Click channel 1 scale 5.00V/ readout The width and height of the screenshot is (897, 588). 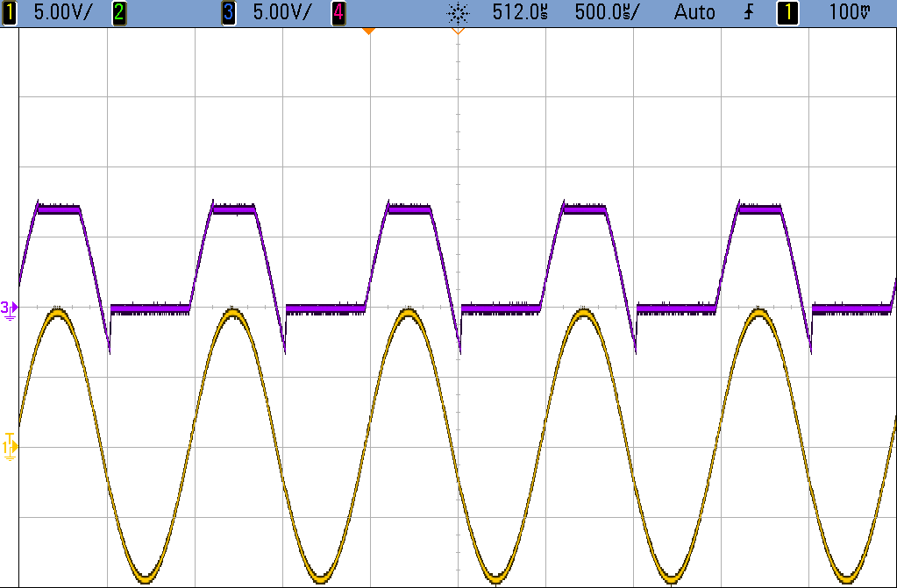click(x=61, y=12)
